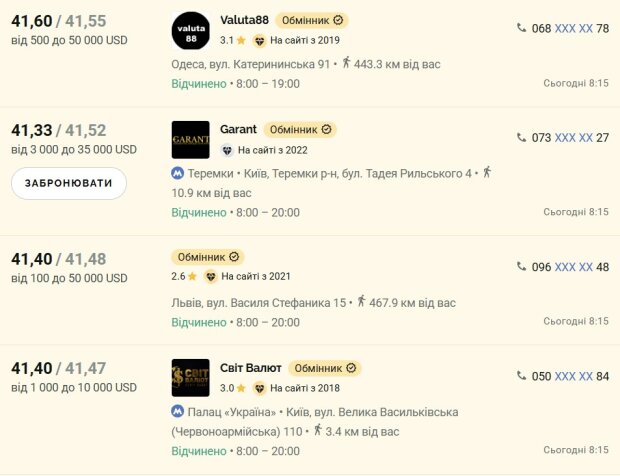This screenshot has width=620, height=476.
Task: Open the Світ Валют name link
Action: [250, 367]
